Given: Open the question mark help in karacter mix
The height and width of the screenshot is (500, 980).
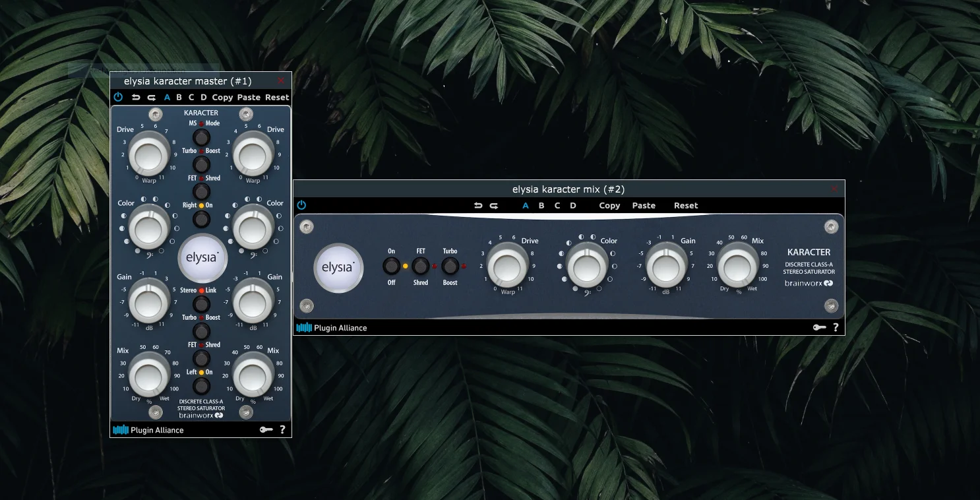Looking at the screenshot, I should tap(836, 327).
